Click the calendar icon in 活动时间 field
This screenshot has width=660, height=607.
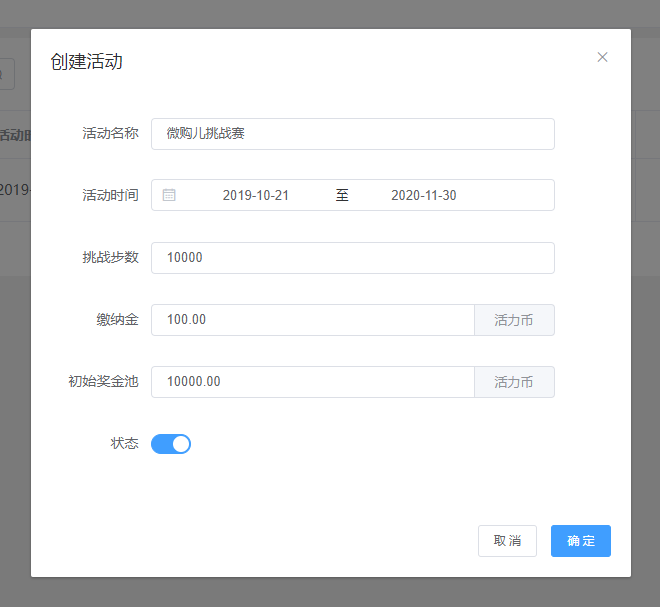click(x=169, y=195)
